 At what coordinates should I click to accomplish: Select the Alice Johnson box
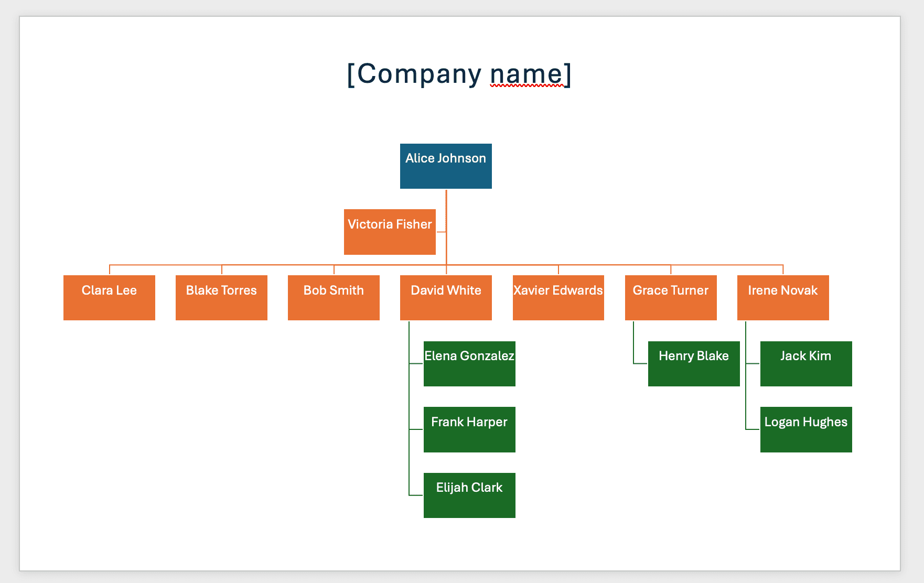446,166
